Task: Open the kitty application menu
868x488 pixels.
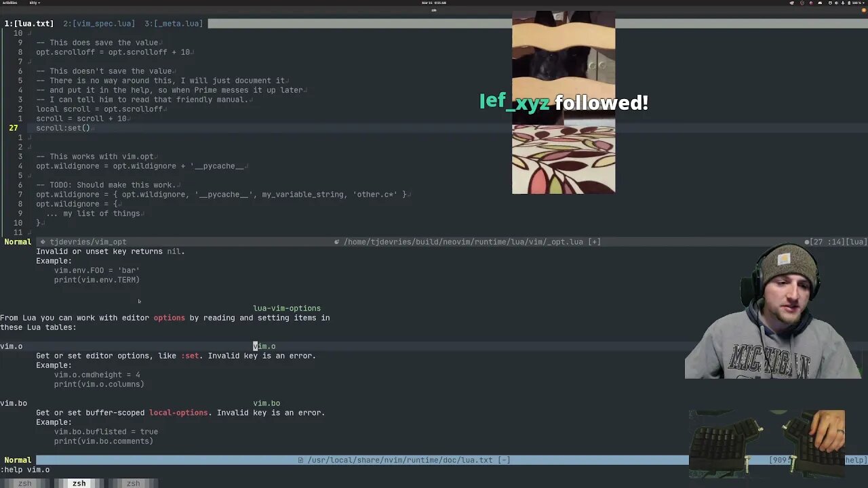Action: pos(34,3)
